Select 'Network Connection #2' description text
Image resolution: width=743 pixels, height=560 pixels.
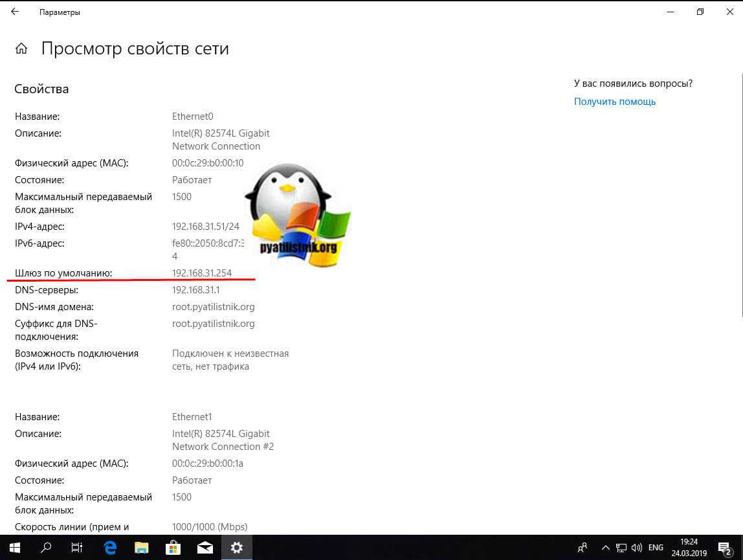(223, 447)
